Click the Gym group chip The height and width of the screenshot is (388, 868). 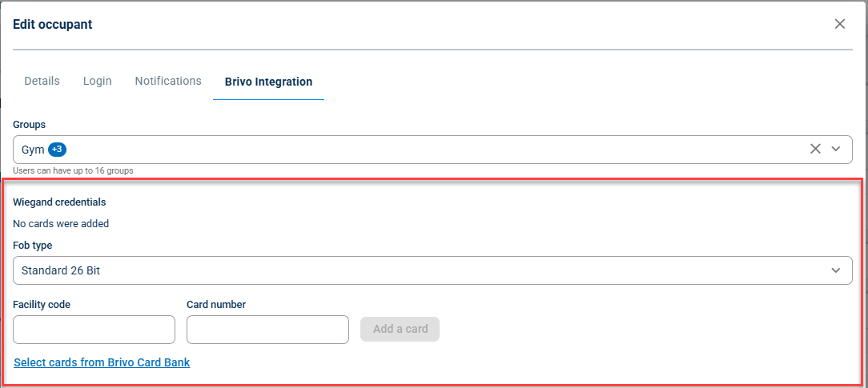33,150
